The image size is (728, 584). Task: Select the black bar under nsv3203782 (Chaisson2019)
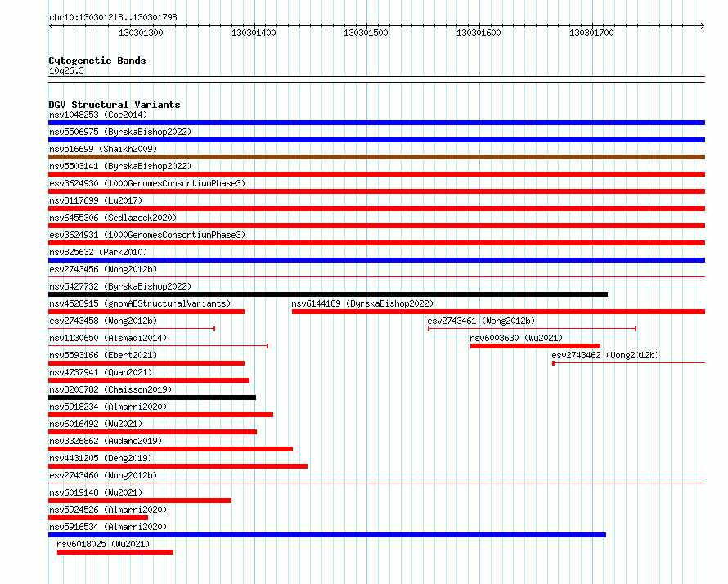click(x=152, y=398)
